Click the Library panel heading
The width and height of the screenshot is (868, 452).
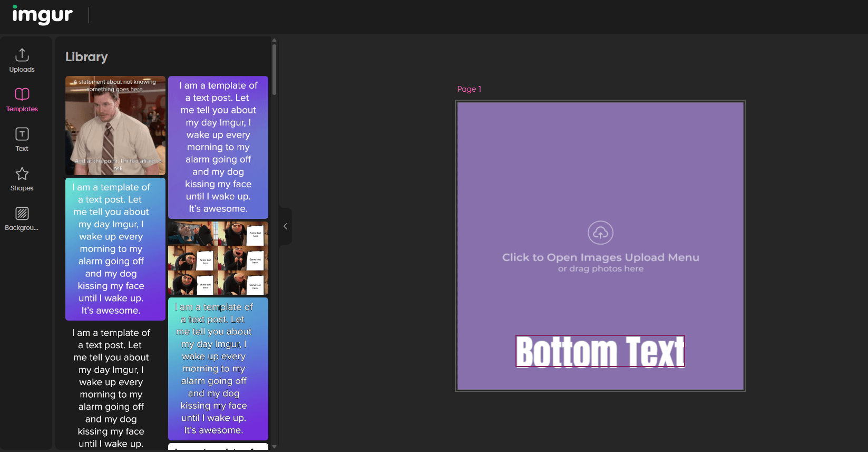(86, 57)
